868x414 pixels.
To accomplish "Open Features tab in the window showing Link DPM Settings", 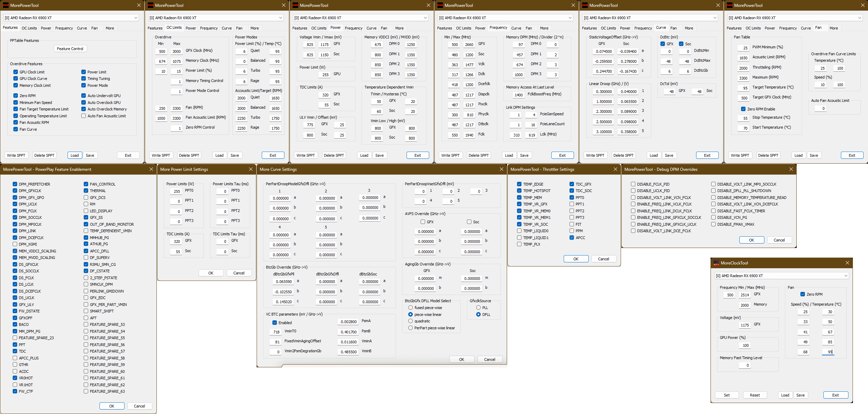I will pos(444,28).
